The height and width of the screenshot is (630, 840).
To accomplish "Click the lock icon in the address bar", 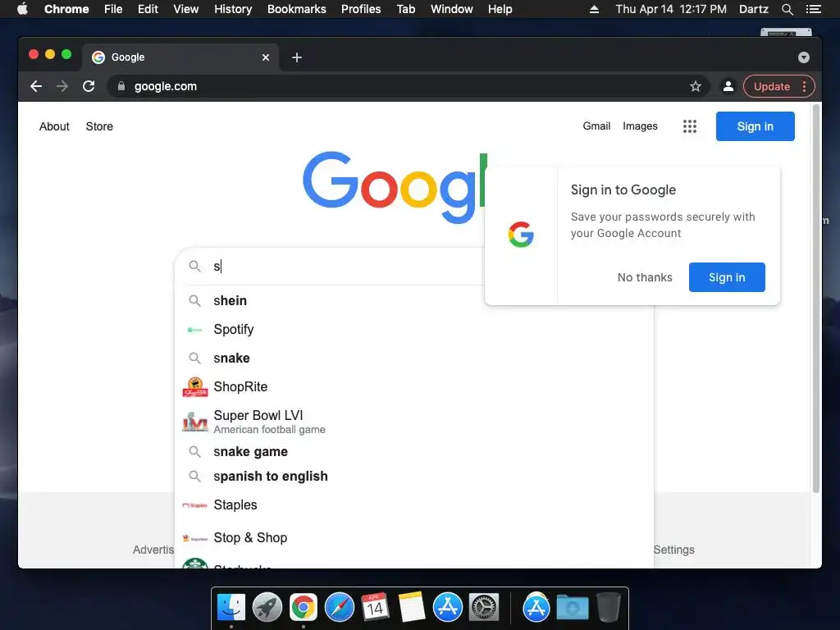I will (121, 86).
